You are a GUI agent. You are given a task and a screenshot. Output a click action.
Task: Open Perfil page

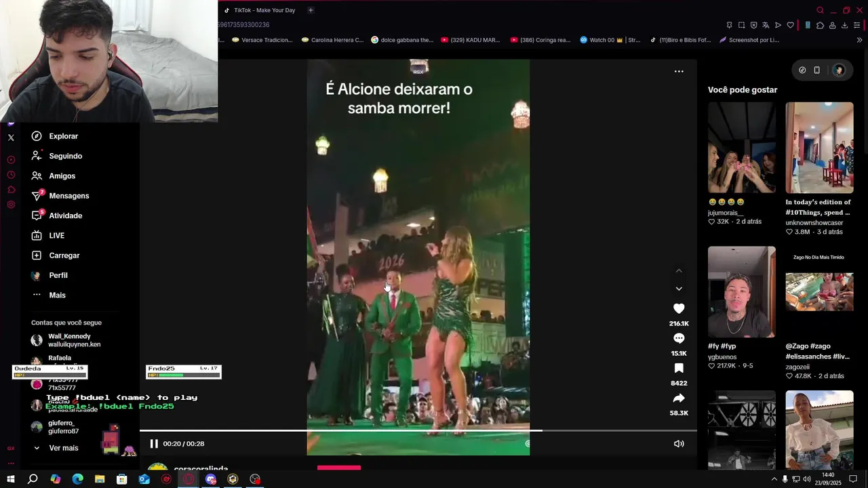pos(49,275)
